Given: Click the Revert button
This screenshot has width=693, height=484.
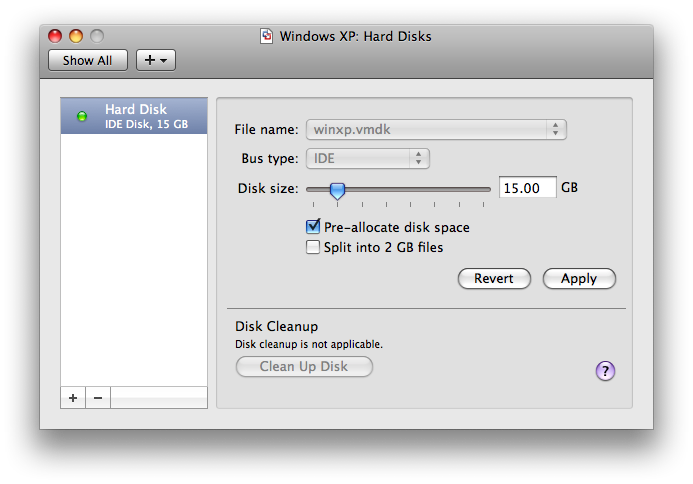Looking at the screenshot, I should 494,278.
